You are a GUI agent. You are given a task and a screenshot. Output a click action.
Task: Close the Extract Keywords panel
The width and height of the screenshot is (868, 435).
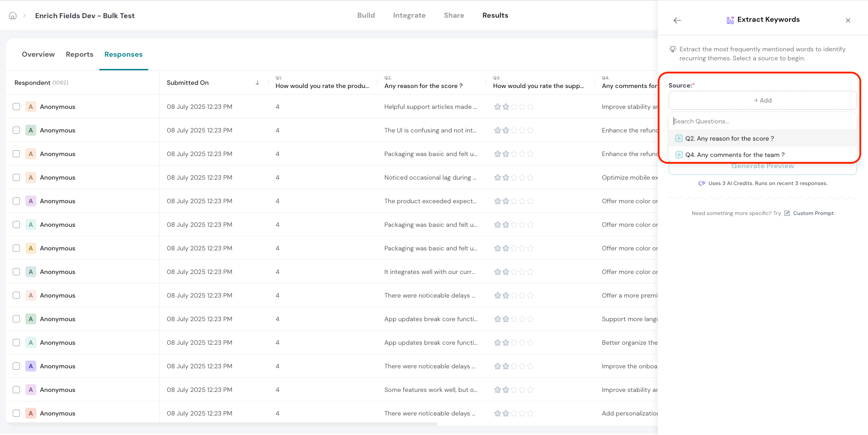tap(848, 20)
